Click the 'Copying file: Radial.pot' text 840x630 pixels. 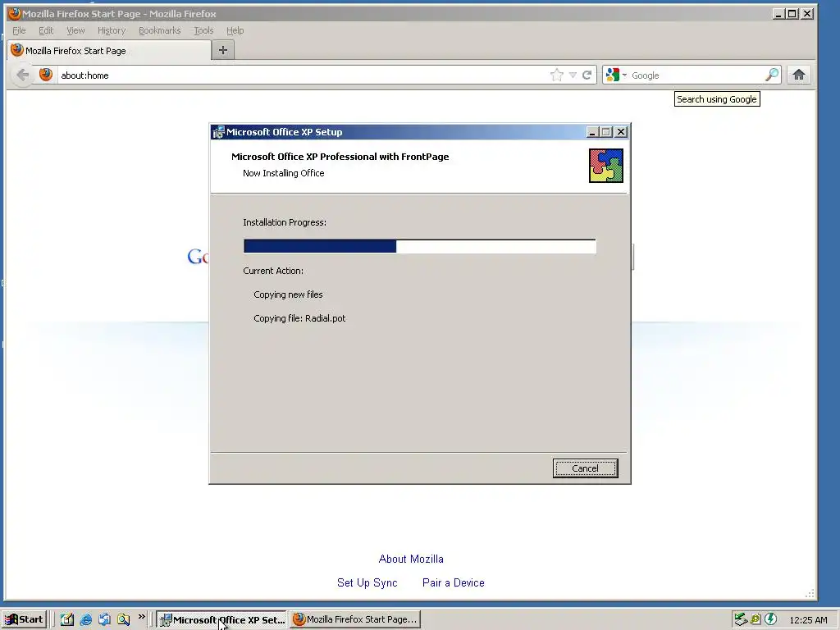[x=299, y=318]
